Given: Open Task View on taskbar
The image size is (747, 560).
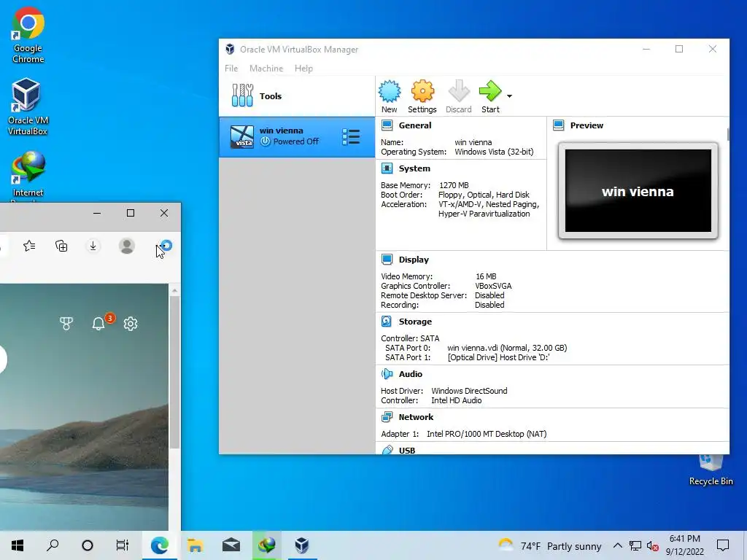Looking at the screenshot, I should coord(123,545).
